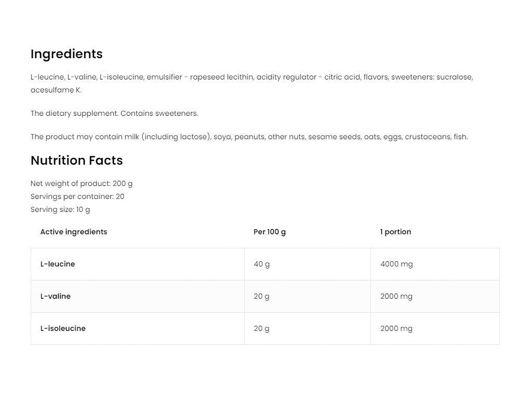Click the L-valine row label in table
Image resolution: width=532 pixels, height=399 pixels.
(x=56, y=296)
